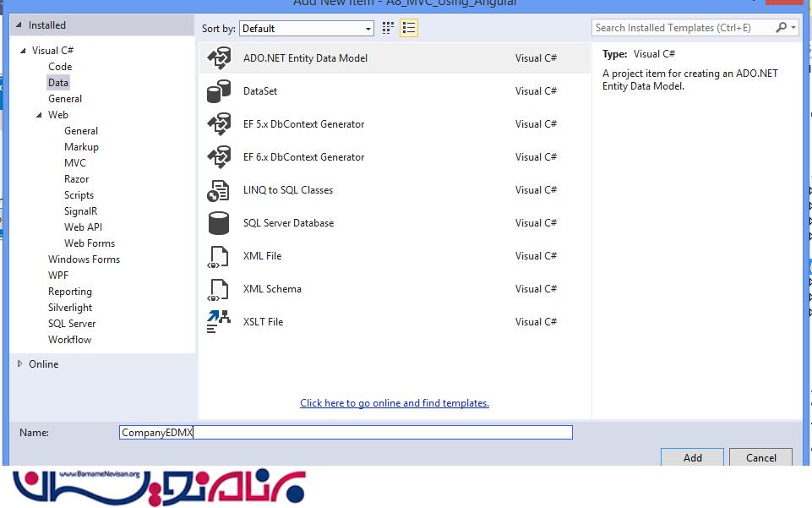Click 'EF 6.x DbContext Generator' text
Screen dimensions: 812x508
(304, 157)
